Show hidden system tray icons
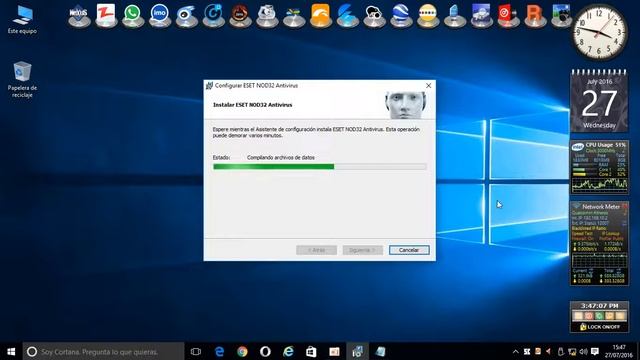This screenshot has height=360, width=640. point(516,351)
